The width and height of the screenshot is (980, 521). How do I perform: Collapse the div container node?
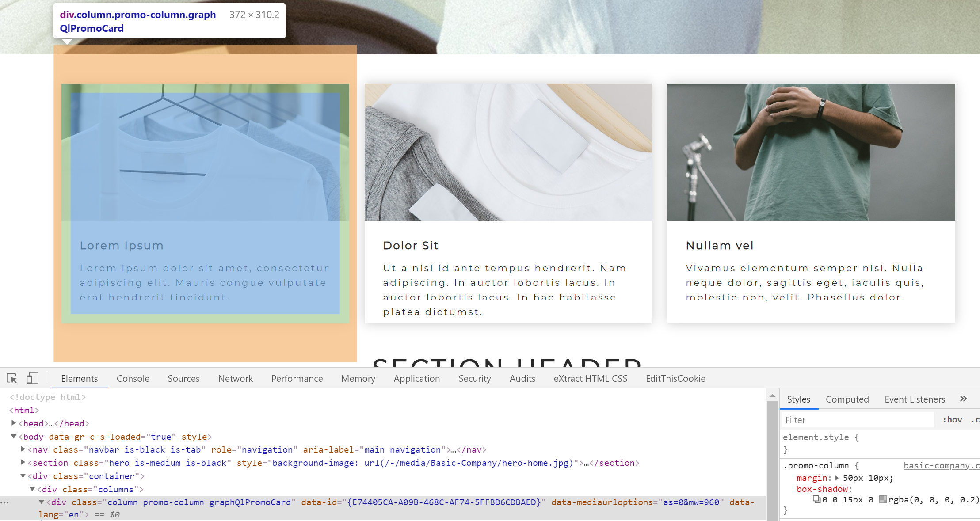click(23, 476)
